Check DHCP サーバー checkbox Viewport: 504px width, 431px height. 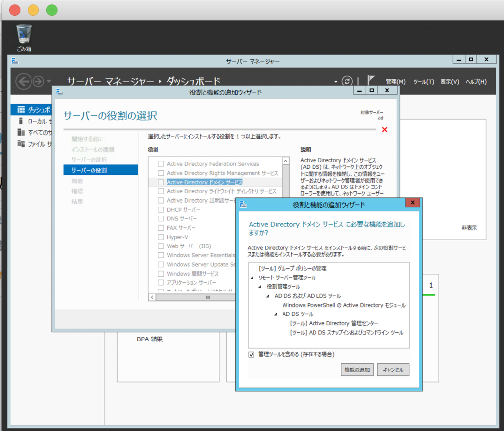(x=161, y=210)
